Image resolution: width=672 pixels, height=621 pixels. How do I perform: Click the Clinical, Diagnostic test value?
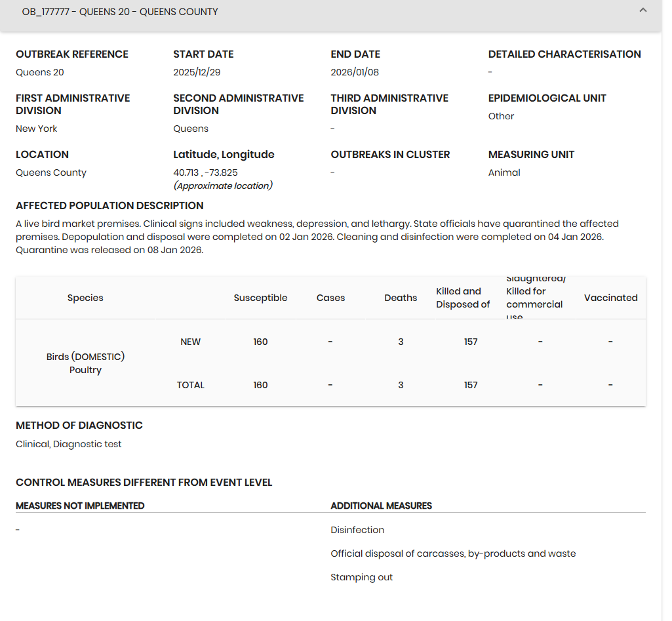pos(69,444)
